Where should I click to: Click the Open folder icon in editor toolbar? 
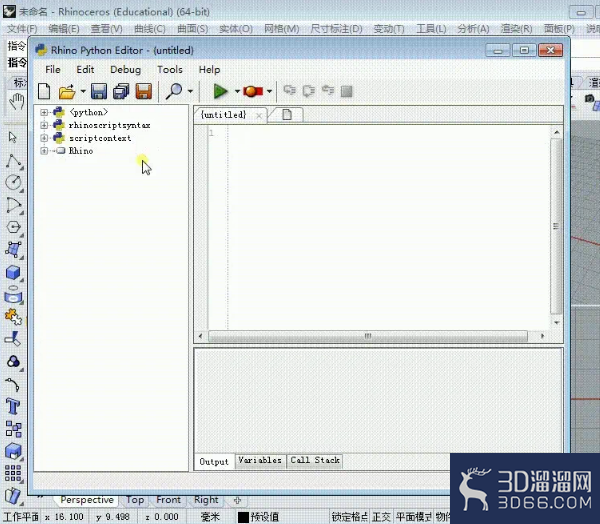[67, 92]
